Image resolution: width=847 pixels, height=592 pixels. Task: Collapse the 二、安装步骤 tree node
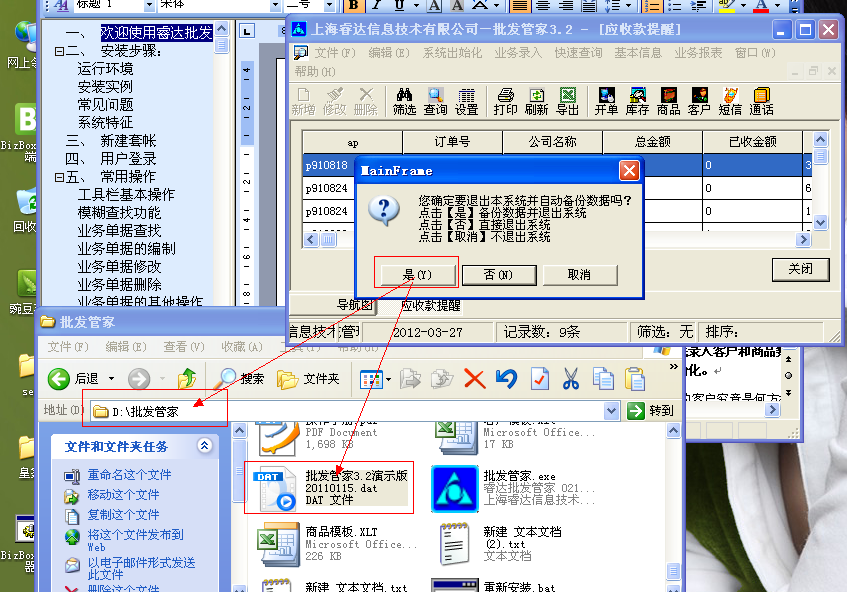[x=59, y=51]
